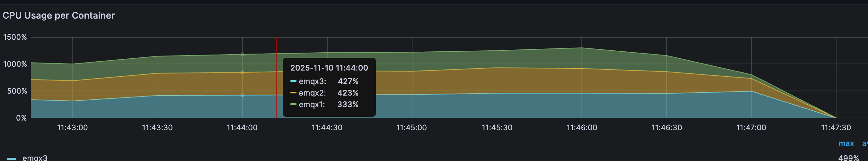The height and width of the screenshot is (161, 868).
Task: Click the 11:46:00 peak of the green area
Action: (581, 48)
